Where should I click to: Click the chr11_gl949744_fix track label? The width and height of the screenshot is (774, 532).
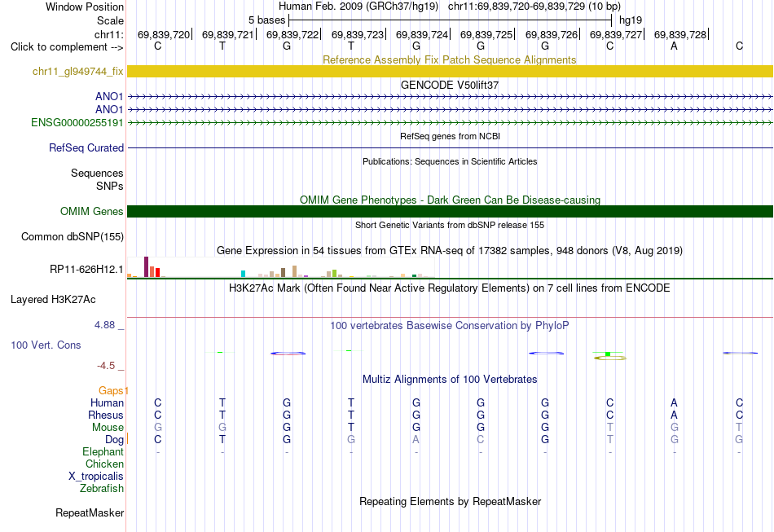pyautogui.click(x=77, y=72)
